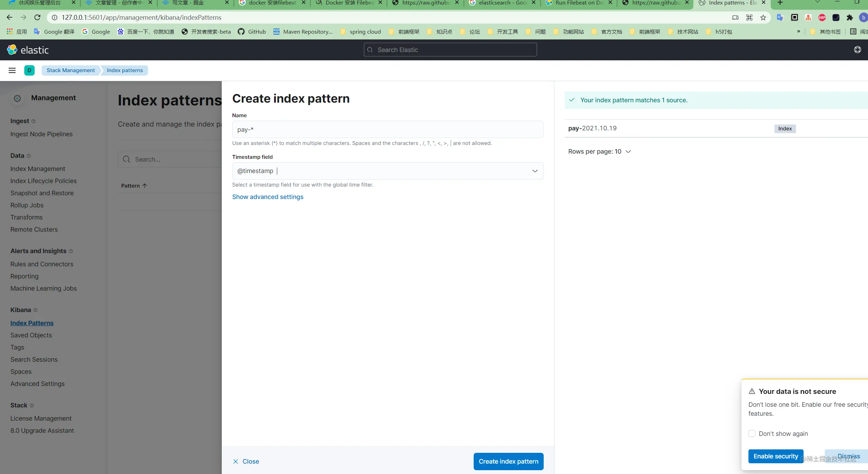868x474 pixels.
Task: Sort by the Pattern column header
Action: click(134, 186)
